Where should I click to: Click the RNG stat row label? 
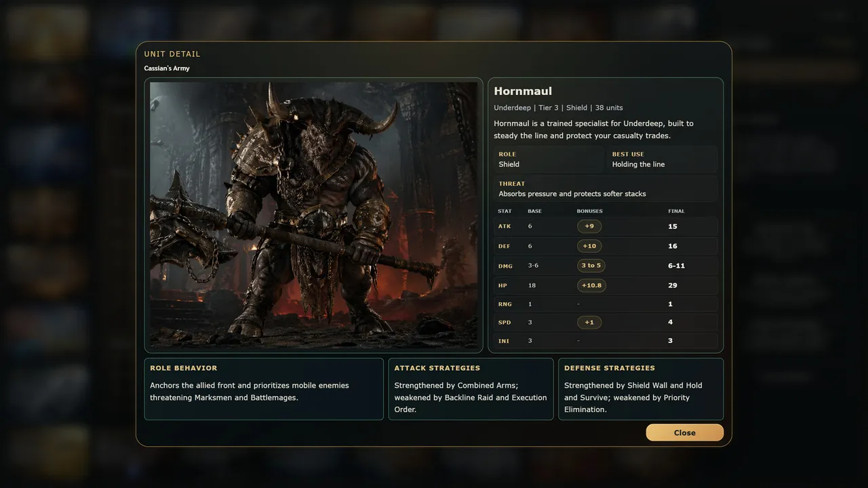coord(505,304)
